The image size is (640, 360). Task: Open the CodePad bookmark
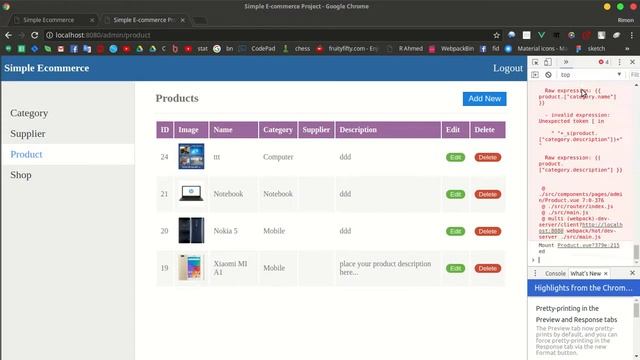tap(258, 49)
